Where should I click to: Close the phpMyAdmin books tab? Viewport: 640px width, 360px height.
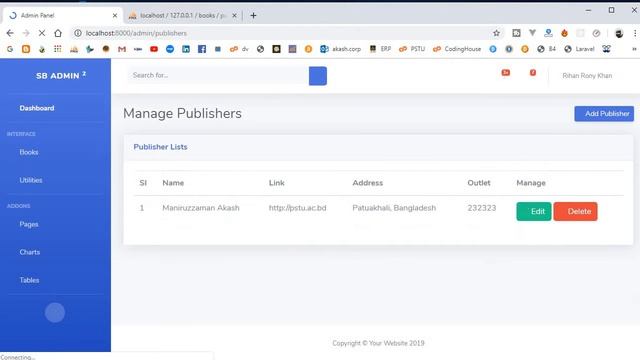pos(234,15)
